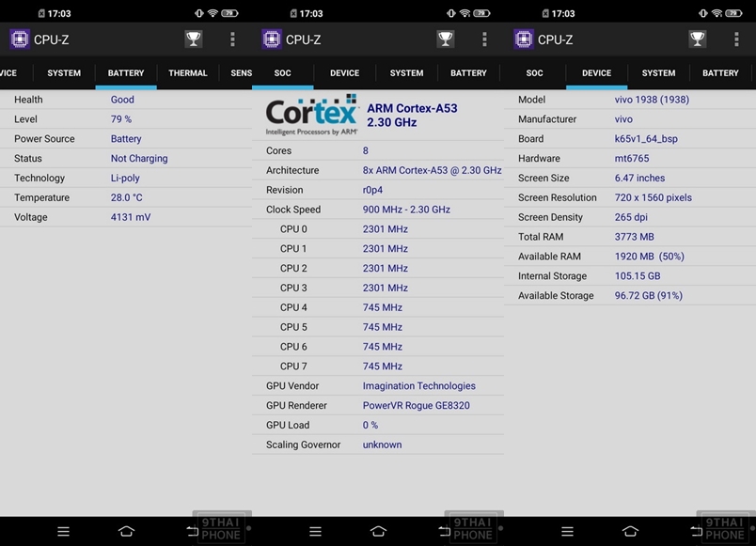Tap the Voltage value "4131 mV"
756x546 pixels.
click(x=131, y=217)
